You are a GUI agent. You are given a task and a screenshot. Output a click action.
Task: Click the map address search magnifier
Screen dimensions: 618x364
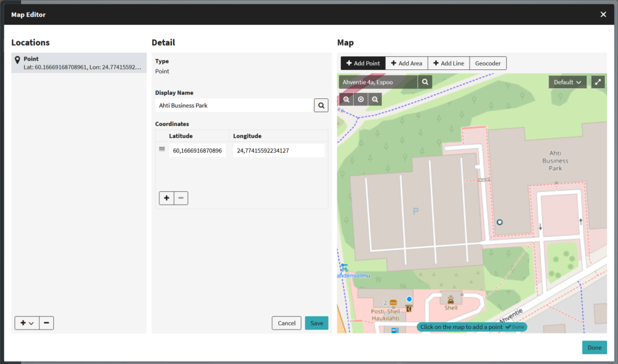point(425,81)
